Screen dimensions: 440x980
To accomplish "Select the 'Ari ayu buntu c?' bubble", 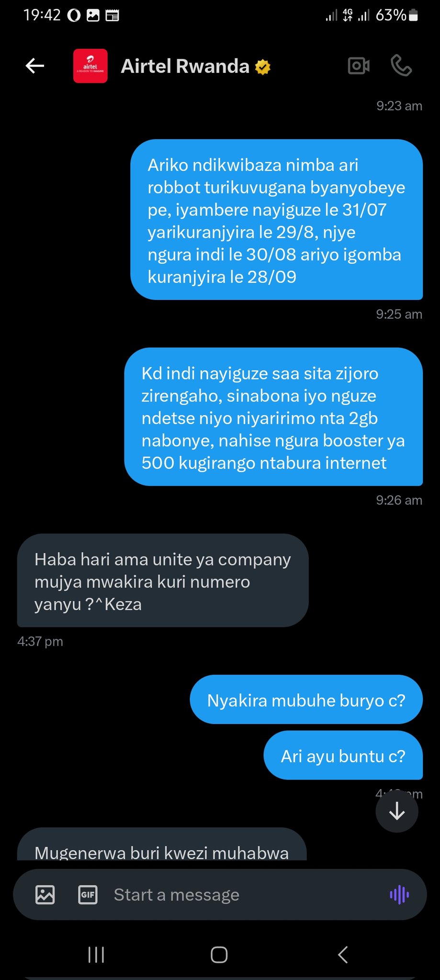I will [x=343, y=755].
